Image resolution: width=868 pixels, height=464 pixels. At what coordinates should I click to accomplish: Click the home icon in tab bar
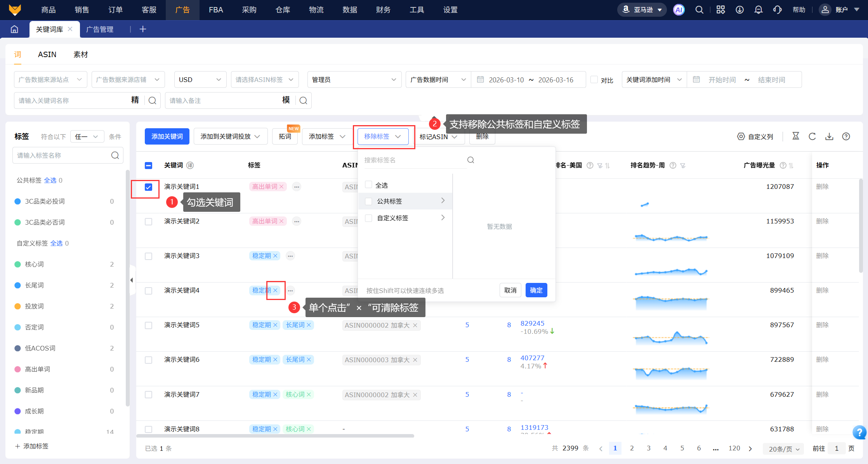pyautogui.click(x=14, y=29)
